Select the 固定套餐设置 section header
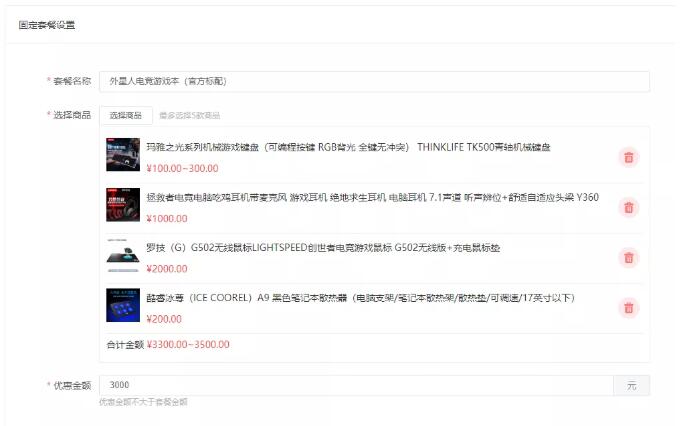This screenshot has width=688, height=426. click(x=47, y=25)
